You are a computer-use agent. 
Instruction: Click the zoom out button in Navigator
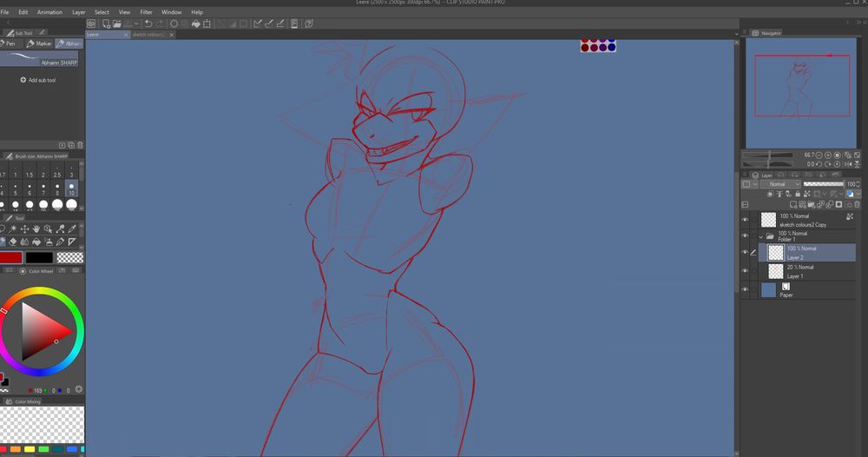(x=819, y=155)
